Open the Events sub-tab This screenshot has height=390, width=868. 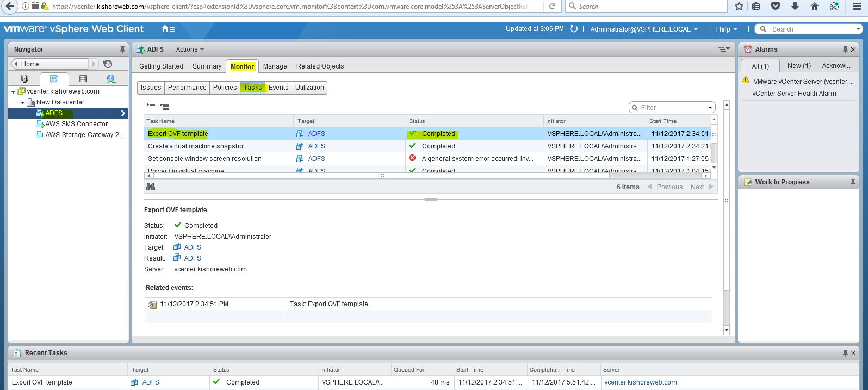[x=278, y=88]
